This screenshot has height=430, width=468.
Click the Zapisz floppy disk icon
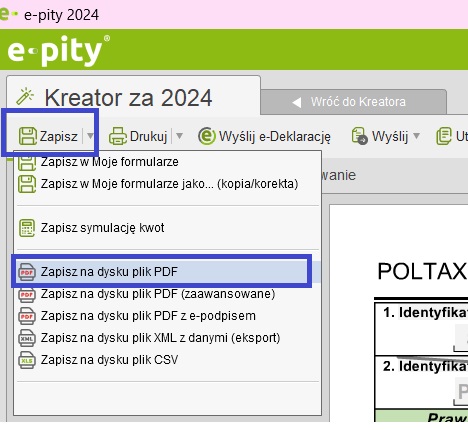28,136
